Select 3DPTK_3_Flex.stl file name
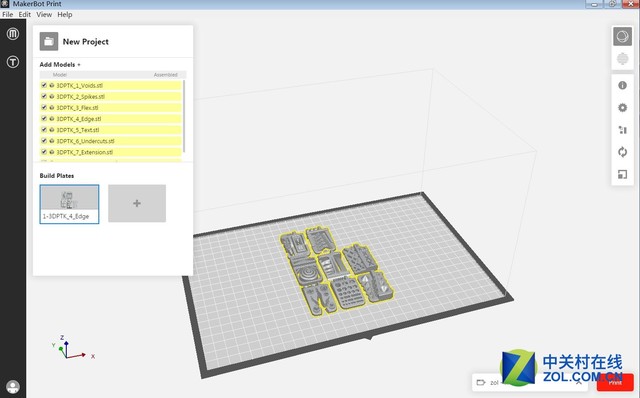 pos(77,107)
